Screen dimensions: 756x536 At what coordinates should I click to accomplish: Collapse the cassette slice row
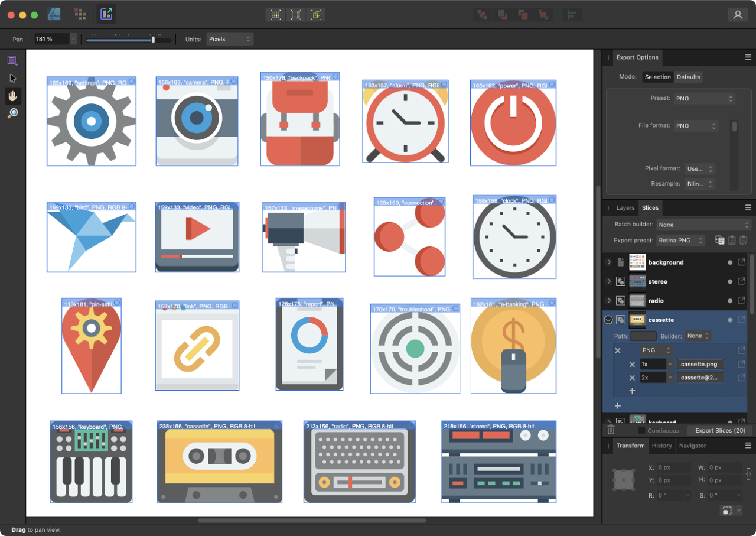click(608, 320)
